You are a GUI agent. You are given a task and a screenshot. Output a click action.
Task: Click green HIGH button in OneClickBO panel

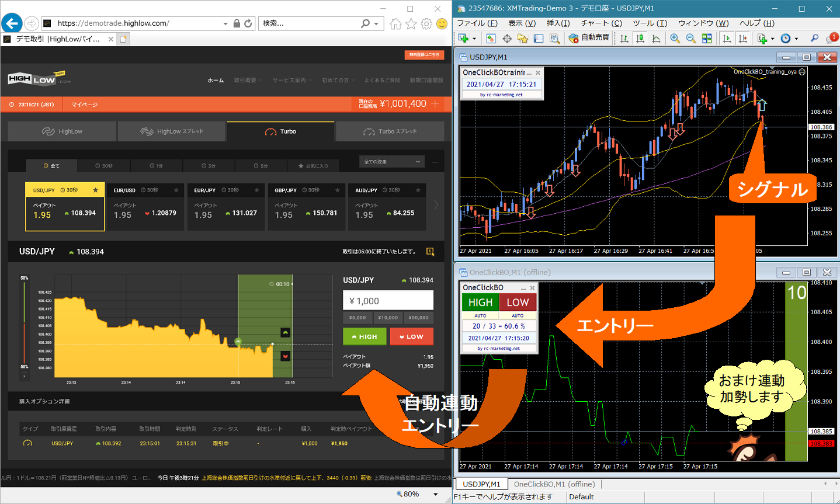(480, 303)
